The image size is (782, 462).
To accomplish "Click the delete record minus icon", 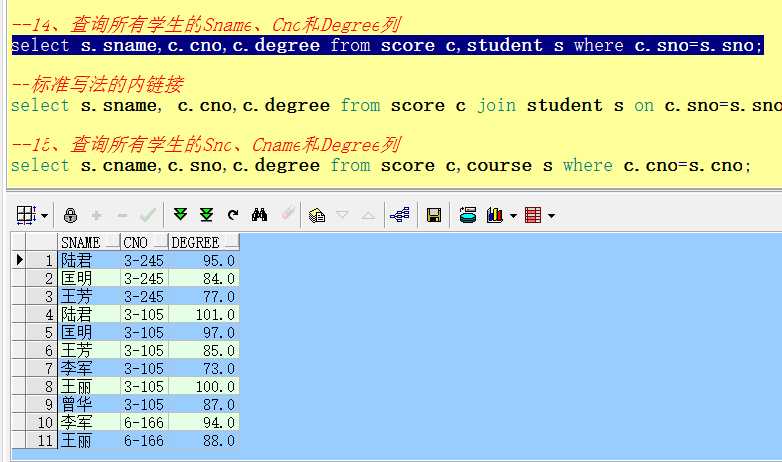I will coord(122,216).
